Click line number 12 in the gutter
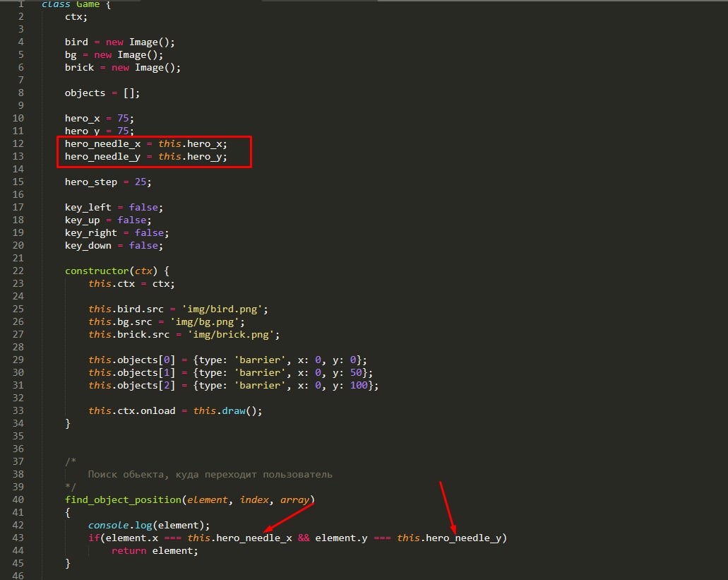728x580 pixels. tap(18, 143)
